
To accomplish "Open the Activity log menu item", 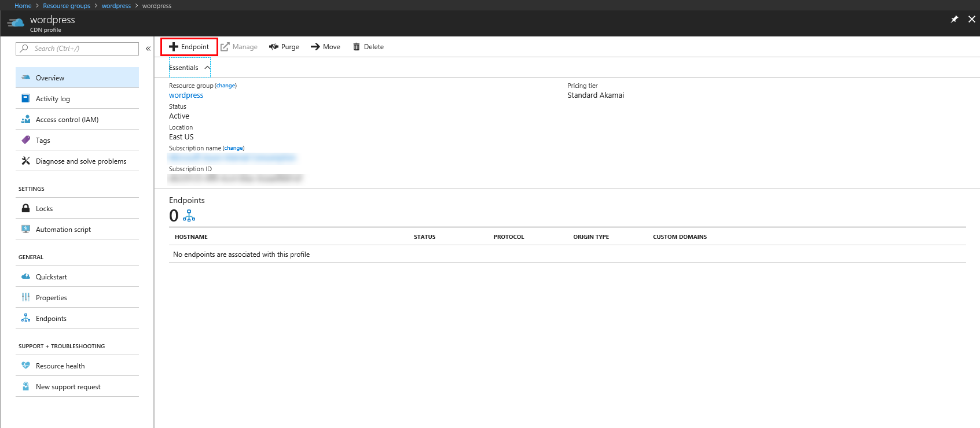I will click(78, 98).
